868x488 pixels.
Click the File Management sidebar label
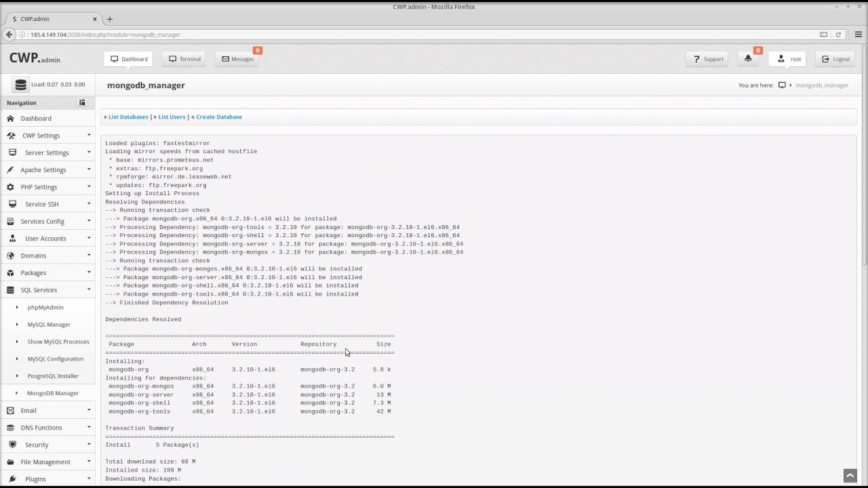(x=45, y=462)
